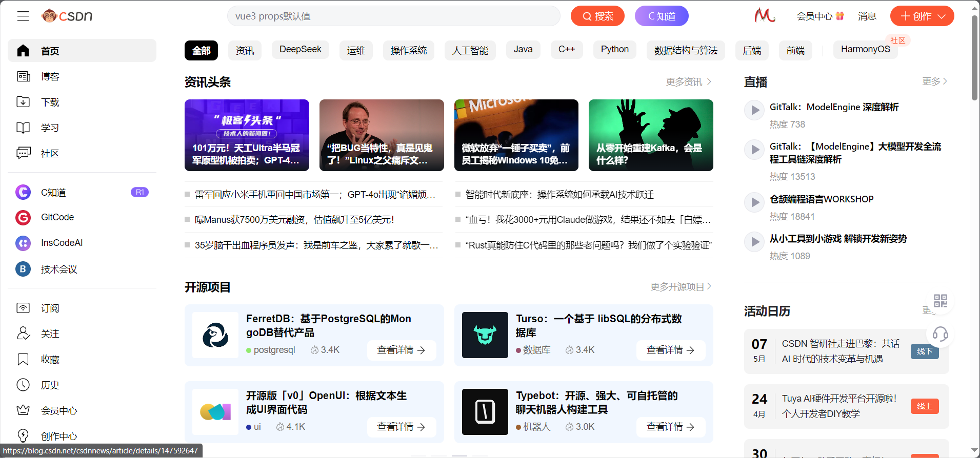Screen dimensions: 980x458
Task: Click the FerretDB project logo
Action: pos(215,335)
